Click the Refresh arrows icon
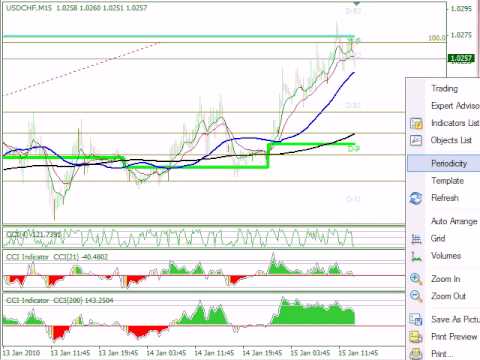The height and width of the screenshot is (360, 480). point(416,198)
